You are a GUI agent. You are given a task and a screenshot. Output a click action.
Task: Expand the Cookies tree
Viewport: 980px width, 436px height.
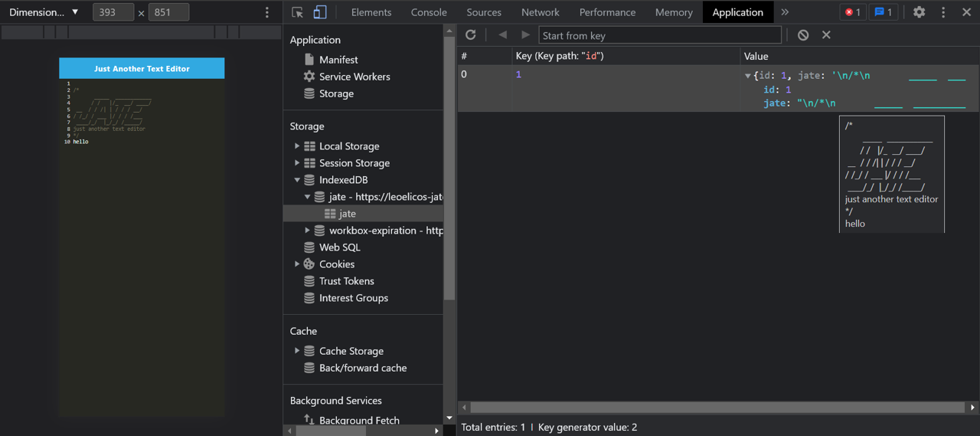point(297,264)
